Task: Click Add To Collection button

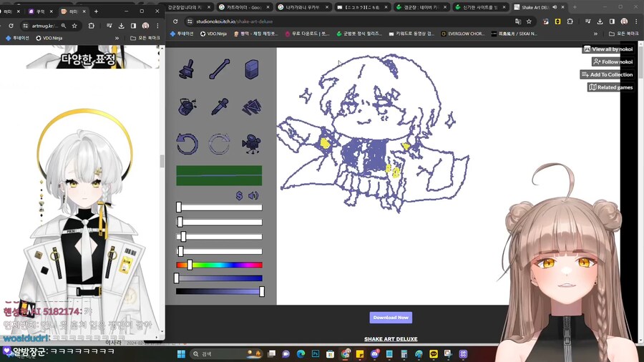Action: (607, 74)
